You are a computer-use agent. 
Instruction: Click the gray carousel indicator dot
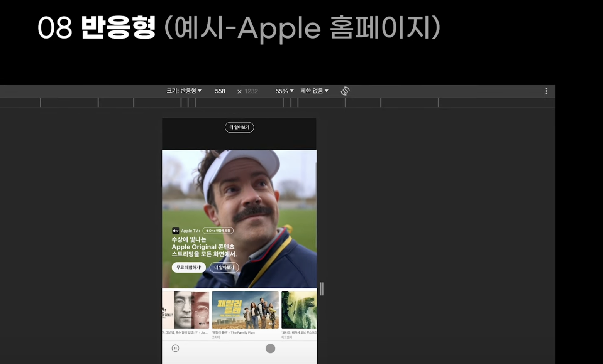click(270, 349)
